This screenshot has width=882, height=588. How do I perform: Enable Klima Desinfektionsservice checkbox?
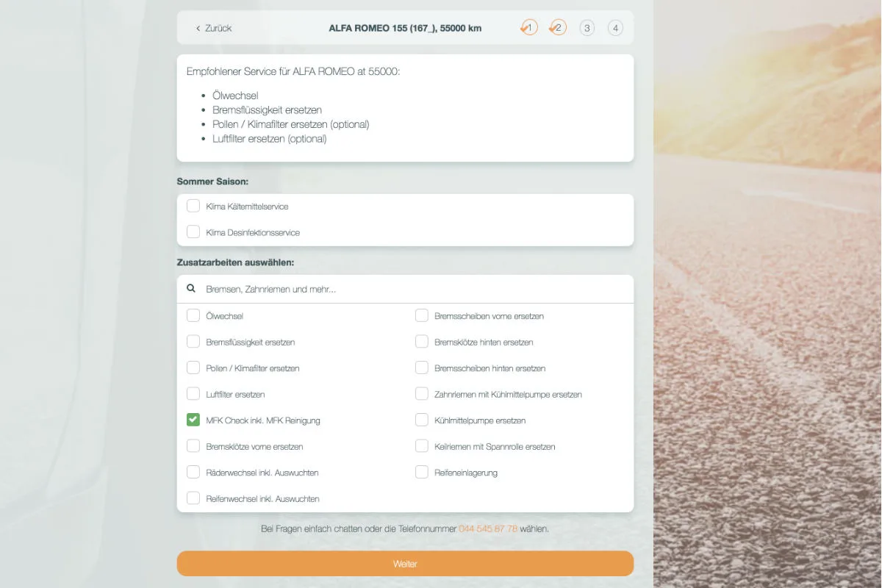(x=193, y=232)
